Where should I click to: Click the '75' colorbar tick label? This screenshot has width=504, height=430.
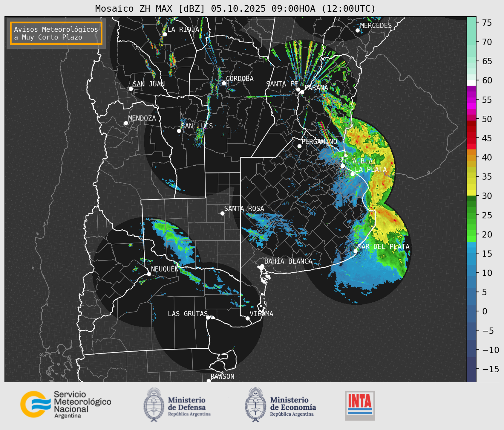click(x=487, y=23)
